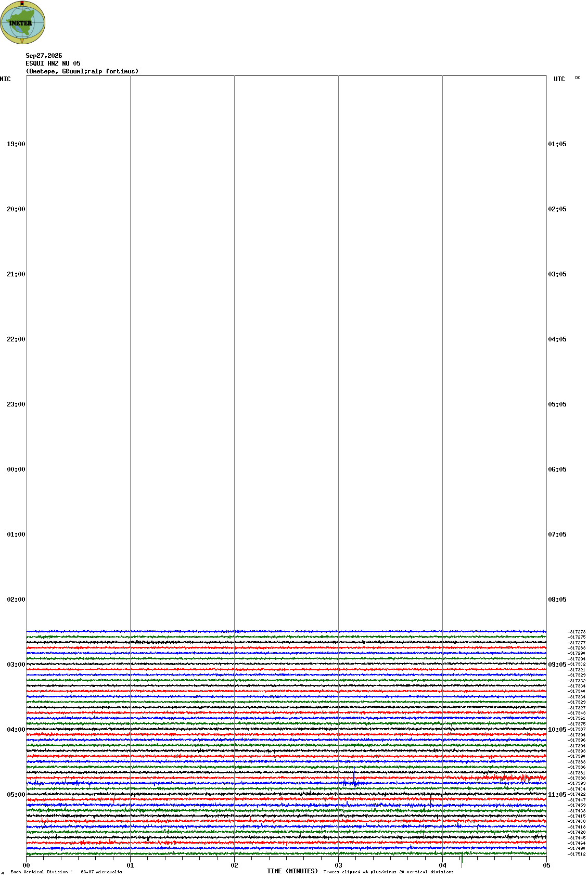Click the small DC label beside UTC
This screenshot has width=588, height=879.
[x=578, y=78]
